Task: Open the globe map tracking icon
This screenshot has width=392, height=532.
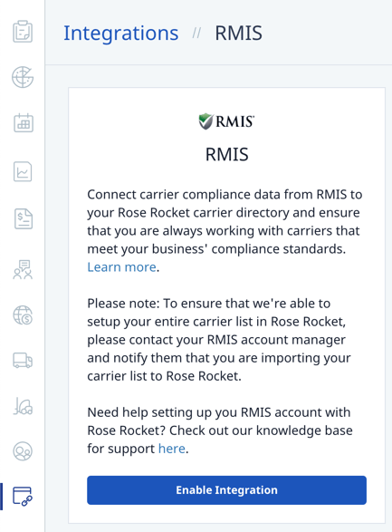Action: pyautogui.click(x=23, y=77)
